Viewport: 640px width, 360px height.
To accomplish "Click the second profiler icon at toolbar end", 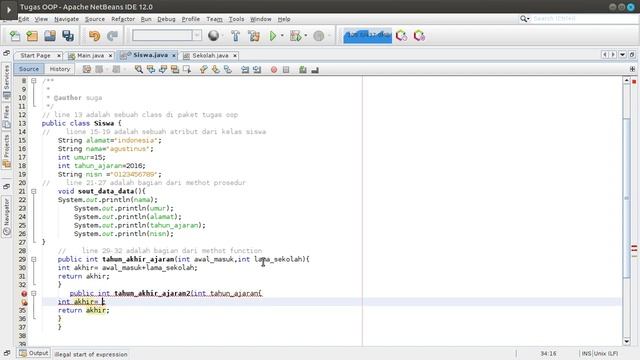I will (419, 36).
